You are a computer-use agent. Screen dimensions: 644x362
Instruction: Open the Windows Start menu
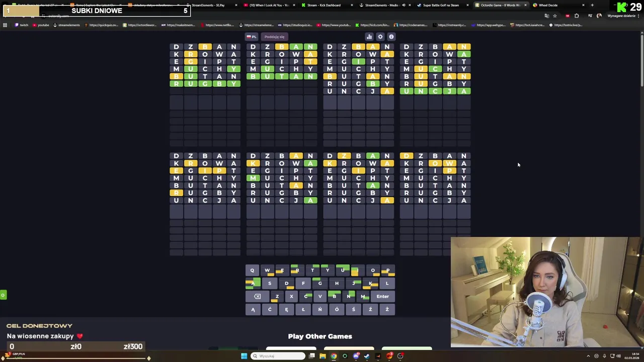[x=244, y=356]
